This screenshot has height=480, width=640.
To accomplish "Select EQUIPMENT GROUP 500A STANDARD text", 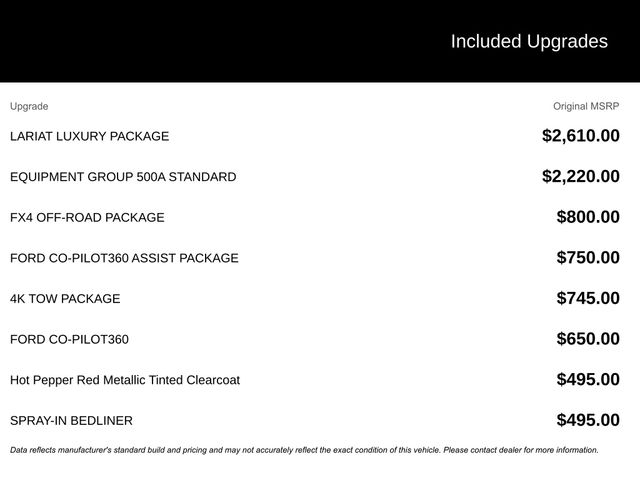I will (x=123, y=177).
